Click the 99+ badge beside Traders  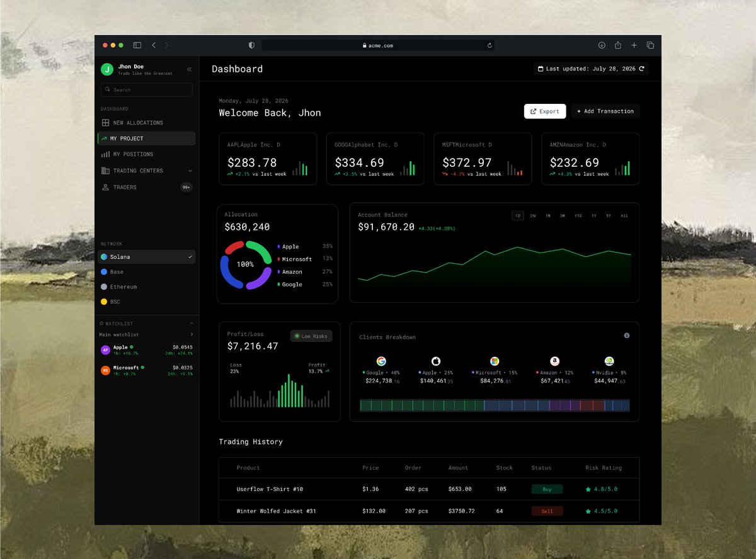click(x=186, y=187)
